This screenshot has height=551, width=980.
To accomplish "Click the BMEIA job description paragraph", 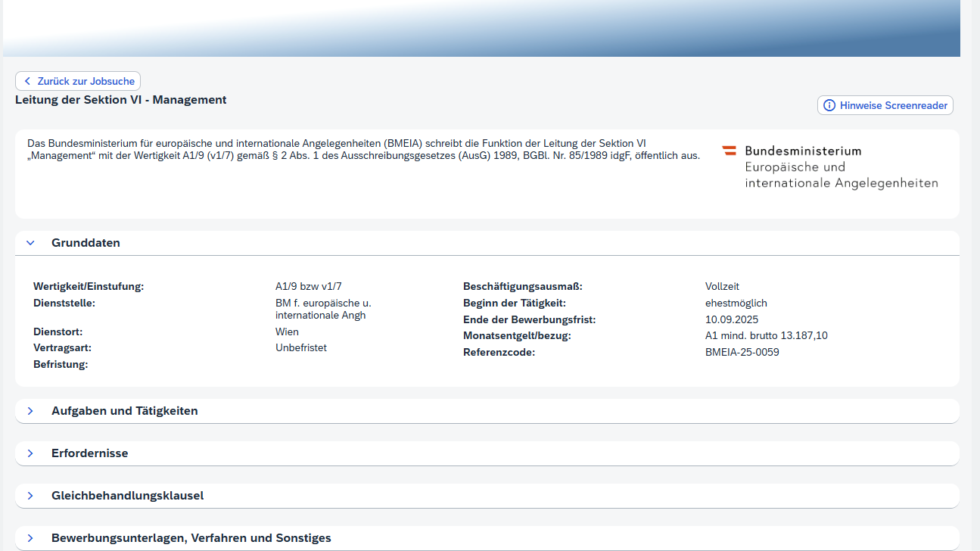I will click(x=363, y=149).
